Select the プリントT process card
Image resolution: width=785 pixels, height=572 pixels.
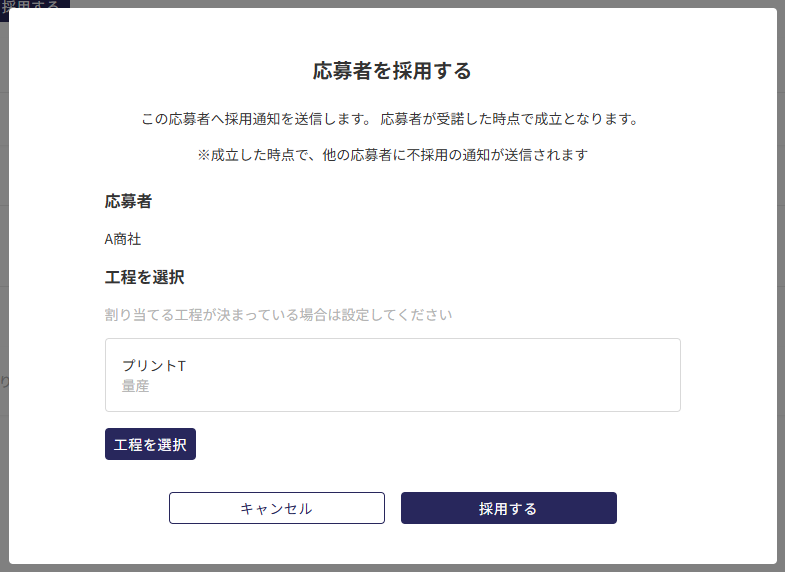[x=392, y=375]
